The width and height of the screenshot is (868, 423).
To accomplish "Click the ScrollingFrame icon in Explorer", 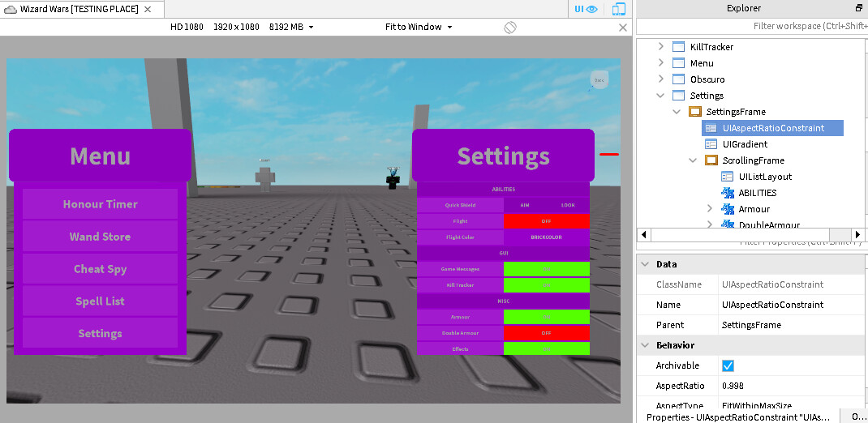I will click(711, 160).
